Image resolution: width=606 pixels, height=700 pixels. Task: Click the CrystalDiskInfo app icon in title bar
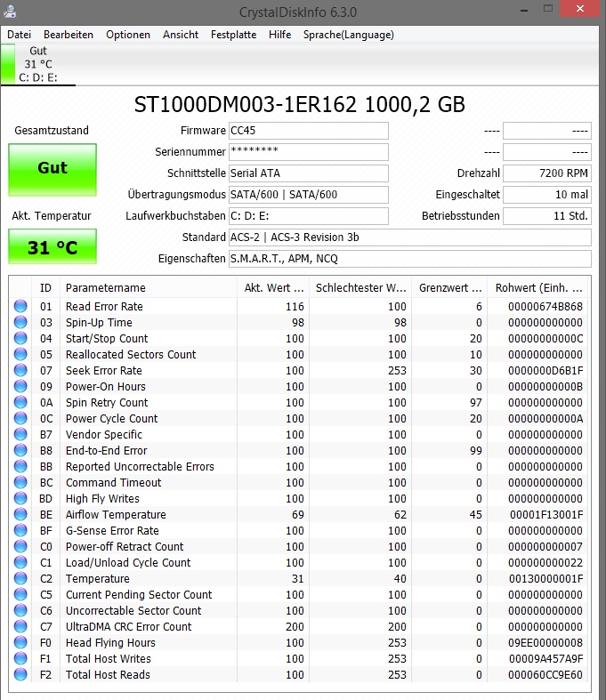10,11
